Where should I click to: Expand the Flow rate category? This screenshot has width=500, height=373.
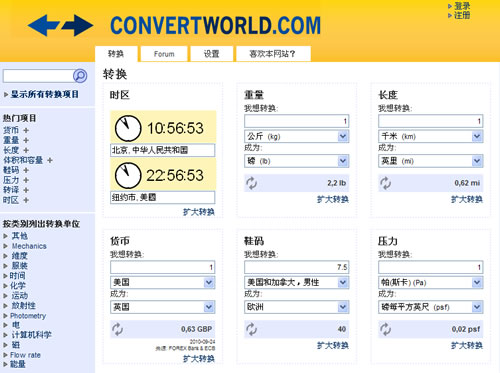pos(25,355)
